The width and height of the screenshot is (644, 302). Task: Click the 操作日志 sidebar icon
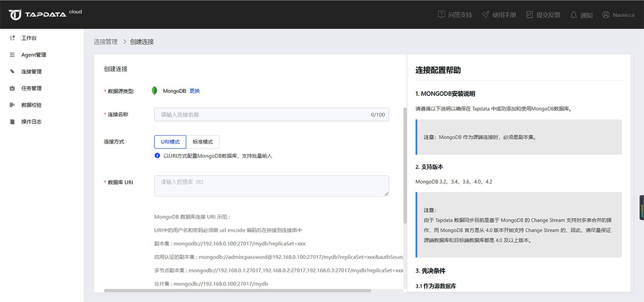tap(13, 122)
